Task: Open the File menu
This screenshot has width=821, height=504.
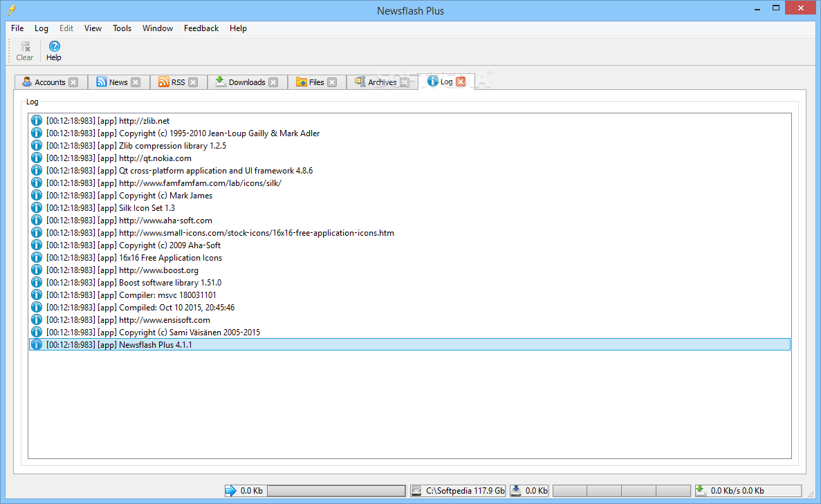Action: [17, 28]
